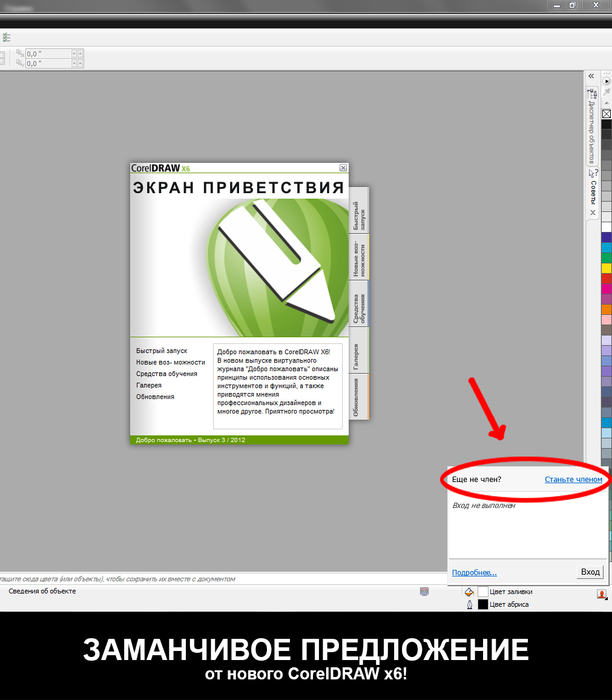This screenshot has width=612, height=700.
Task: Click the palette scroll-up arrow
Action: (x=606, y=103)
